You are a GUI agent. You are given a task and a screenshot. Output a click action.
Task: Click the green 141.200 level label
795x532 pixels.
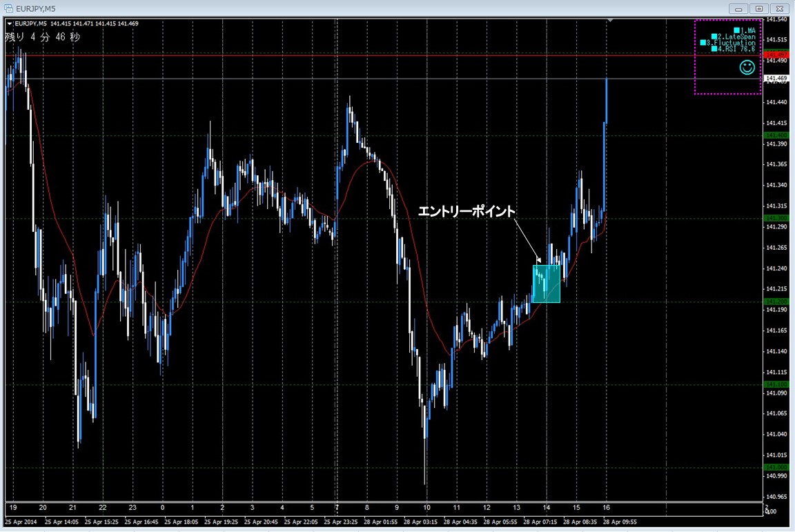coord(776,302)
